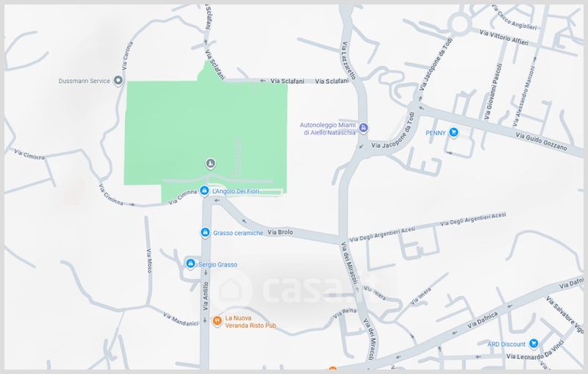The image size is (588, 374).
Task: Open the PENNY supermarket cart icon
Action: click(453, 132)
